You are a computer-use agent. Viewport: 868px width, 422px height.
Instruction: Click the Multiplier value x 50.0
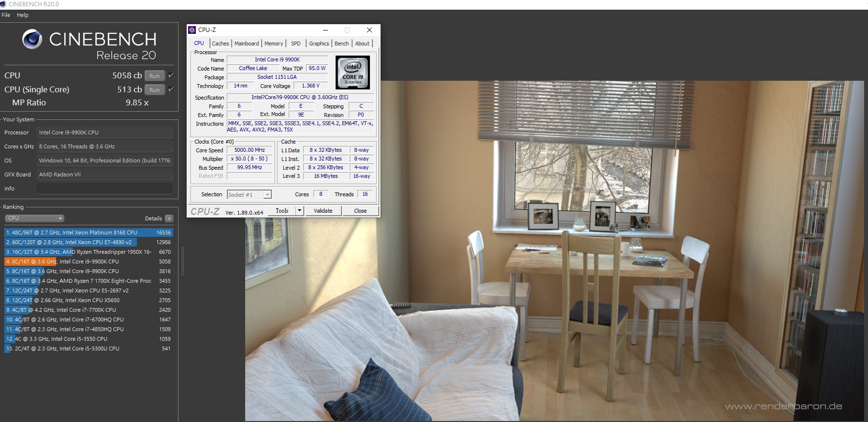point(250,159)
